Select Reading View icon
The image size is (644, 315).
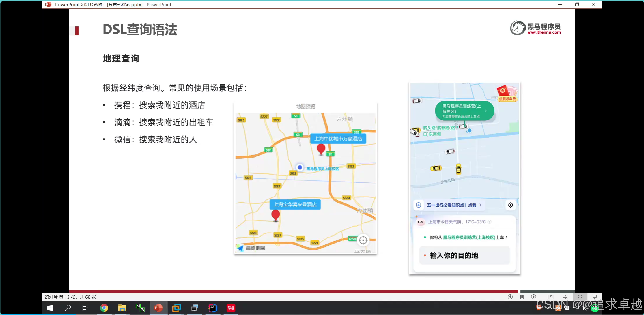580,297
